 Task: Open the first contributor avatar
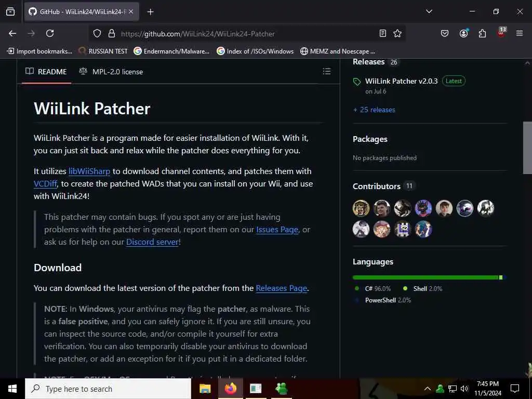click(361, 208)
